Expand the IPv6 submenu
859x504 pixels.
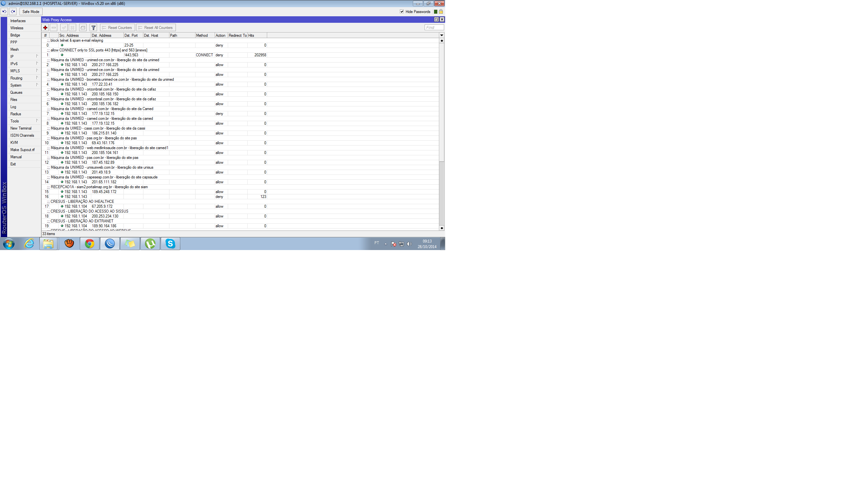[x=24, y=64]
